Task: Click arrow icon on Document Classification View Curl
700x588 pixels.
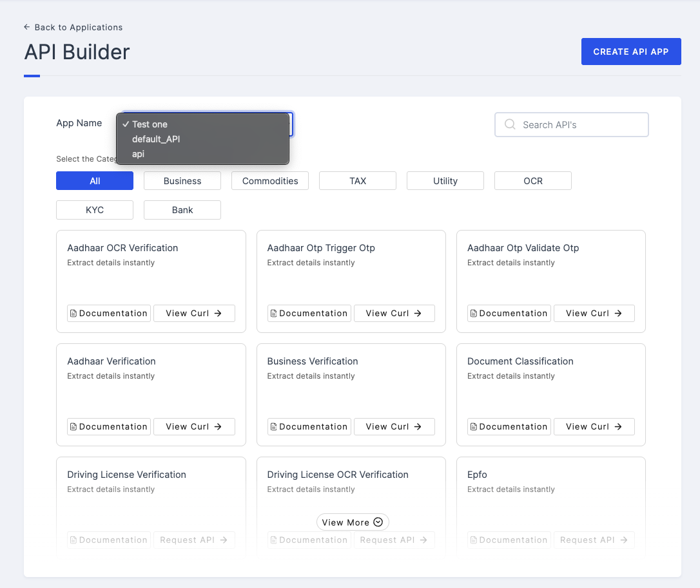Action: tap(618, 426)
